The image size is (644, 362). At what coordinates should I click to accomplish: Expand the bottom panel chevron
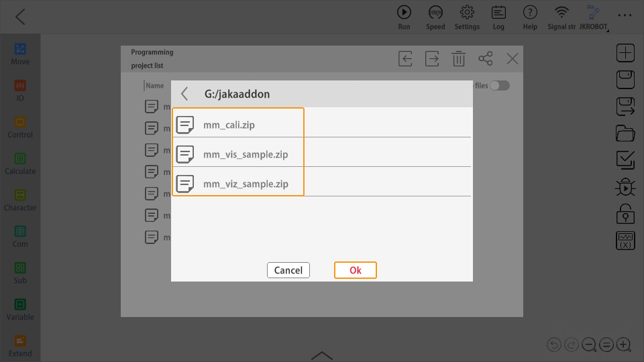(x=321, y=355)
